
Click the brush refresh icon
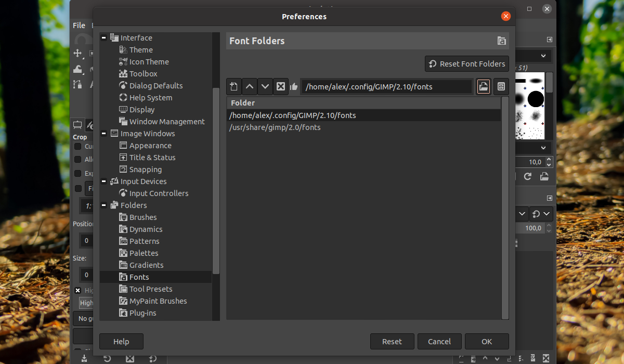(527, 176)
